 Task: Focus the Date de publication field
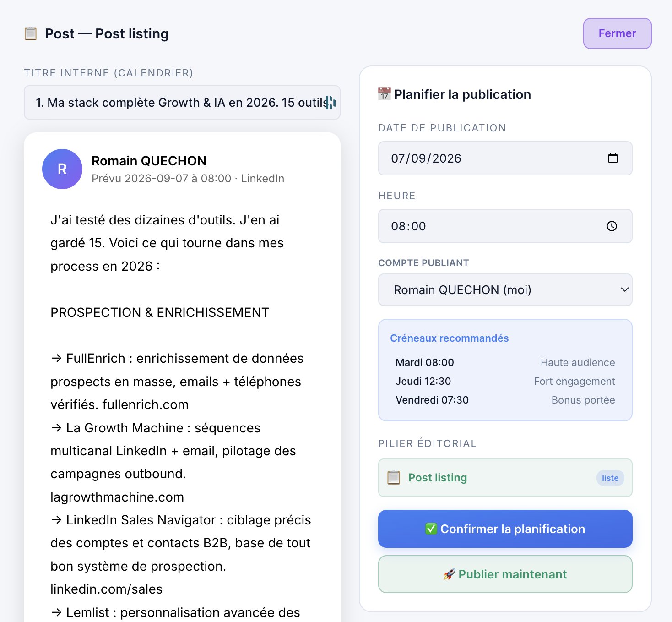coord(505,158)
